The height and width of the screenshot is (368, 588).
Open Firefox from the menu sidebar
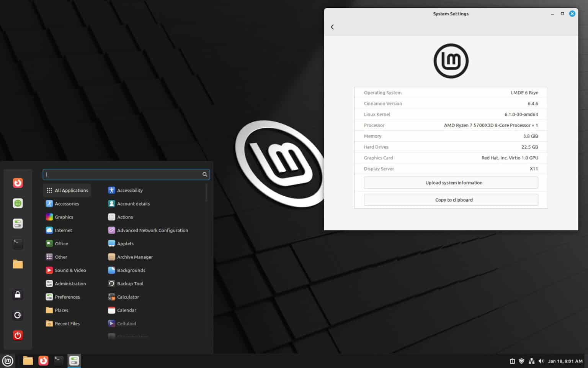[18, 183]
